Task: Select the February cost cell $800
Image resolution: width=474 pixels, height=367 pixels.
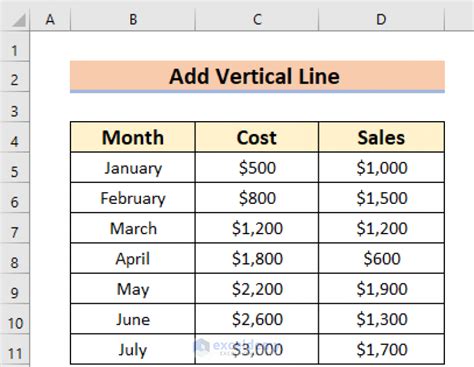Action: 257,198
